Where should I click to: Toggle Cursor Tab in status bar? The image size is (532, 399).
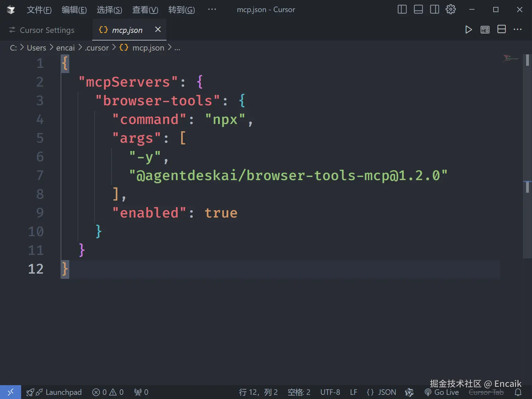point(486,392)
